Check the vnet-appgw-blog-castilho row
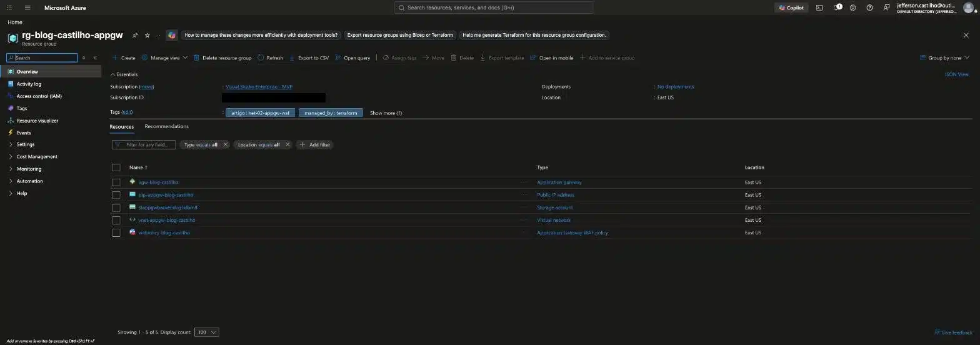The image size is (980, 345). tap(116, 220)
